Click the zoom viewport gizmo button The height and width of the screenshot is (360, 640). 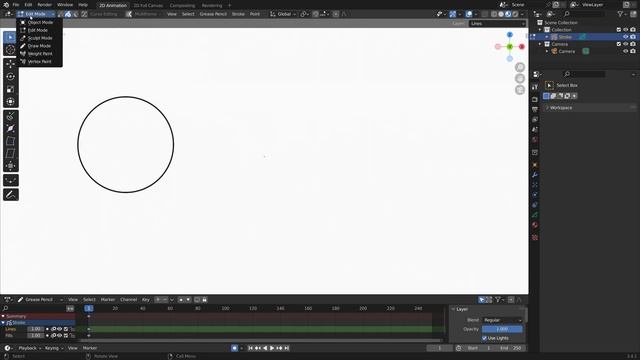point(520,67)
